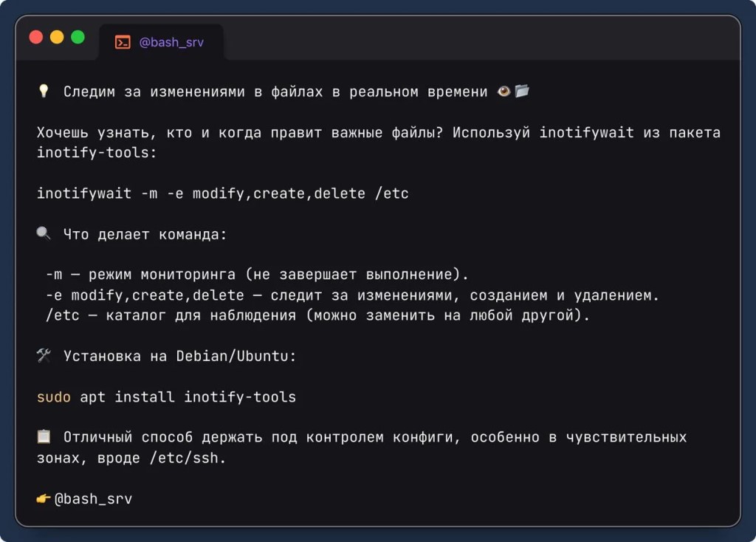756x542 pixels.
Task: Click the Debian/Ubuntu installation heading
Action: click(179, 356)
